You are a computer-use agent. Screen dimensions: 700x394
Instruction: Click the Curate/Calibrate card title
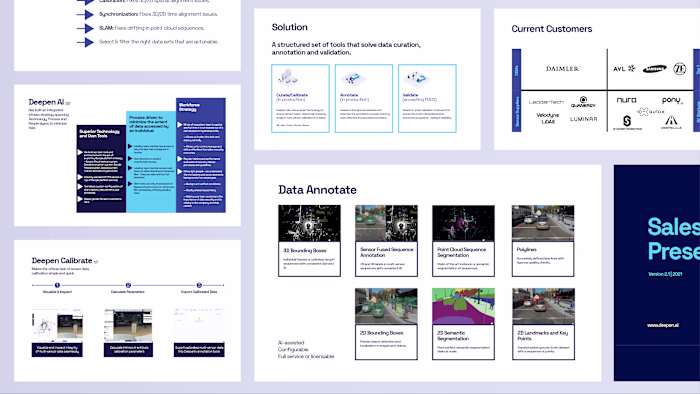292,95
